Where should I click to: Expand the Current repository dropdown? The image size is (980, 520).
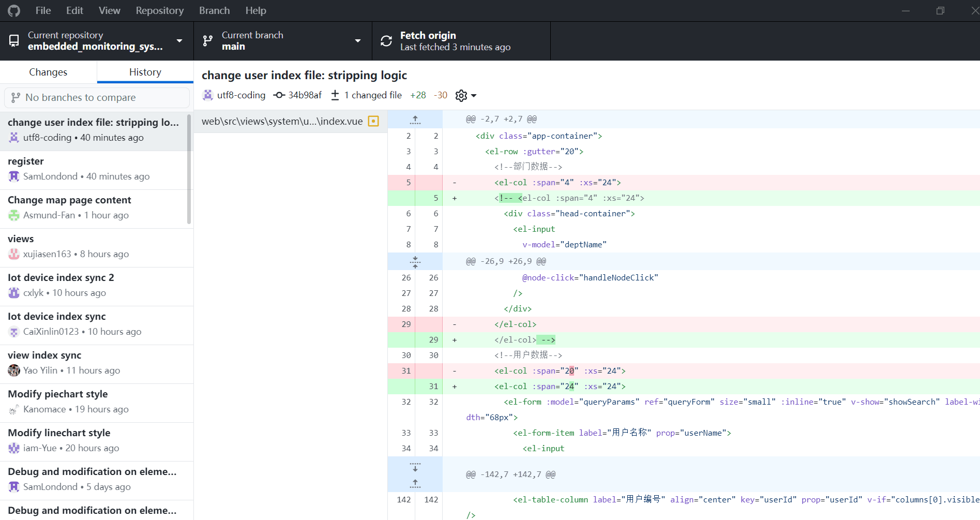click(97, 41)
